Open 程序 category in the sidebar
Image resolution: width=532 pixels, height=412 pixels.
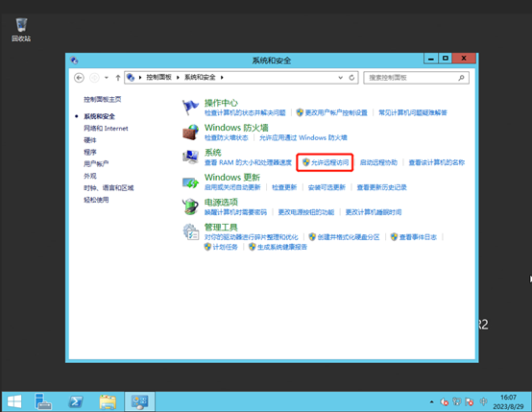(90, 152)
